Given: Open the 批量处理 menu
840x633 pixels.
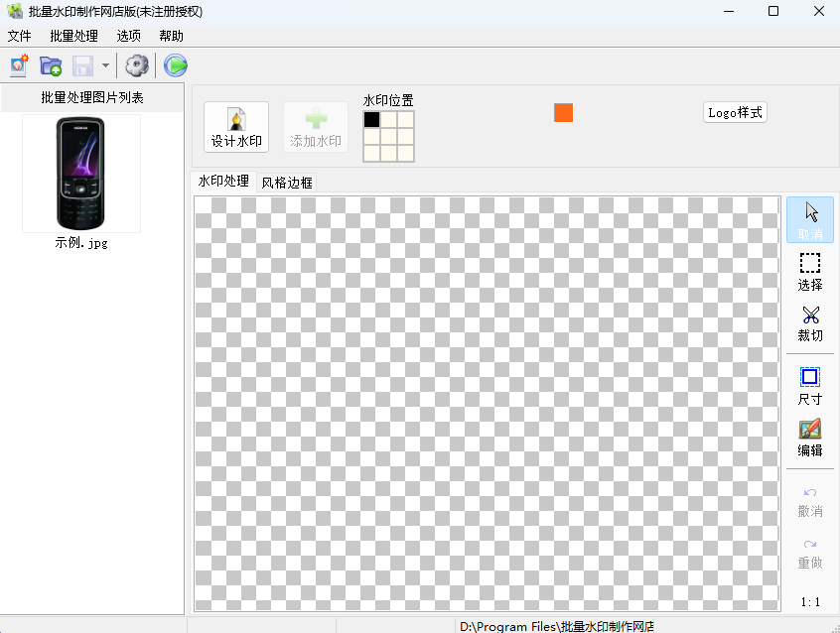Looking at the screenshot, I should (x=73, y=36).
